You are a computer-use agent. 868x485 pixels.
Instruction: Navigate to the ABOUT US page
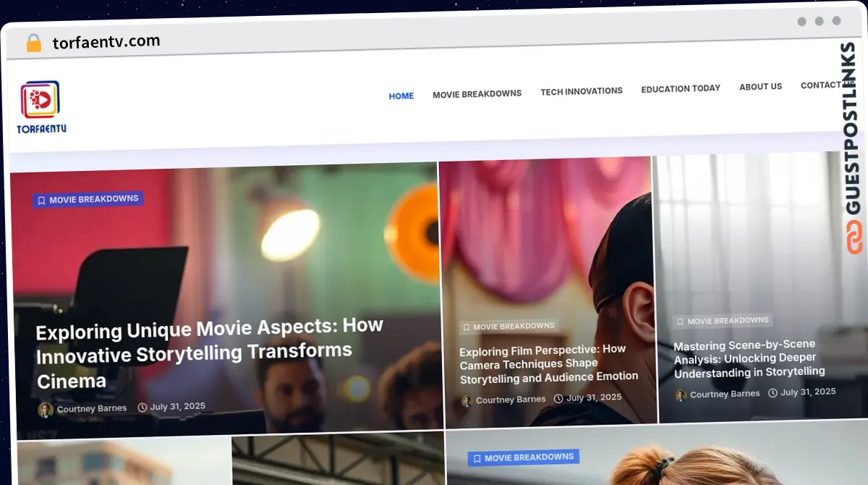coord(760,86)
